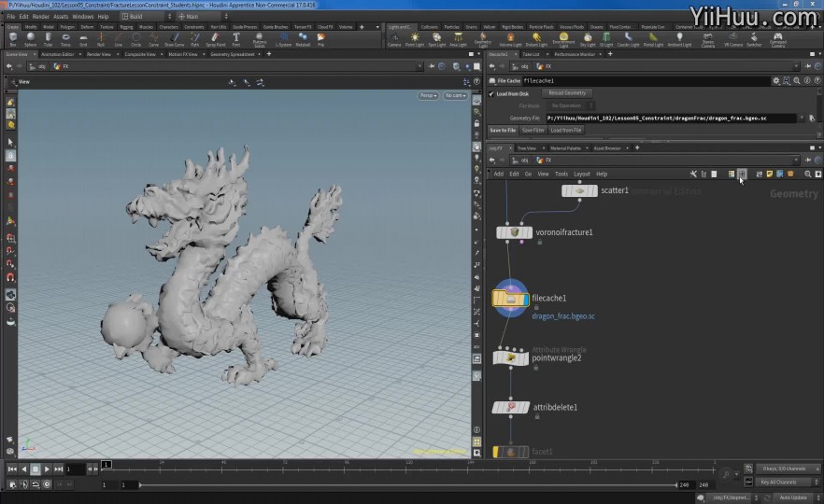Screen dimensions: 824x504
Task: Switch to the Tree View tab
Action: pyautogui.click(x=527, y=148)
